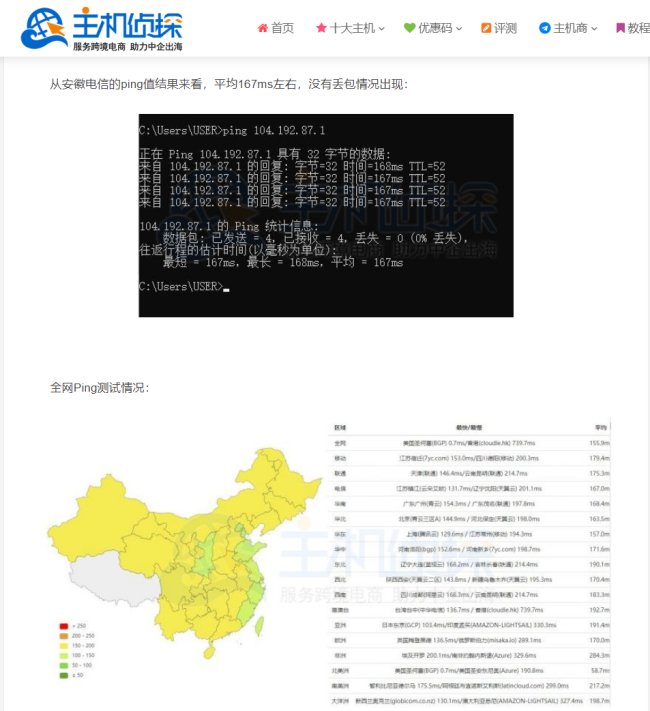Screen dimensions: 650x711
Task: Click the 日本东京(GCP) 103.4ms table cell
Action: tap(469, 625)
